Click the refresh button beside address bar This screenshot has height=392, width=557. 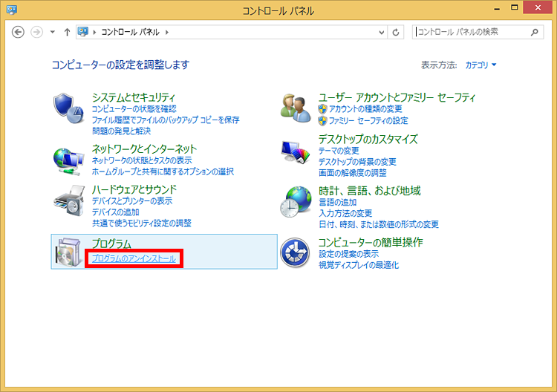click(396, 33)
